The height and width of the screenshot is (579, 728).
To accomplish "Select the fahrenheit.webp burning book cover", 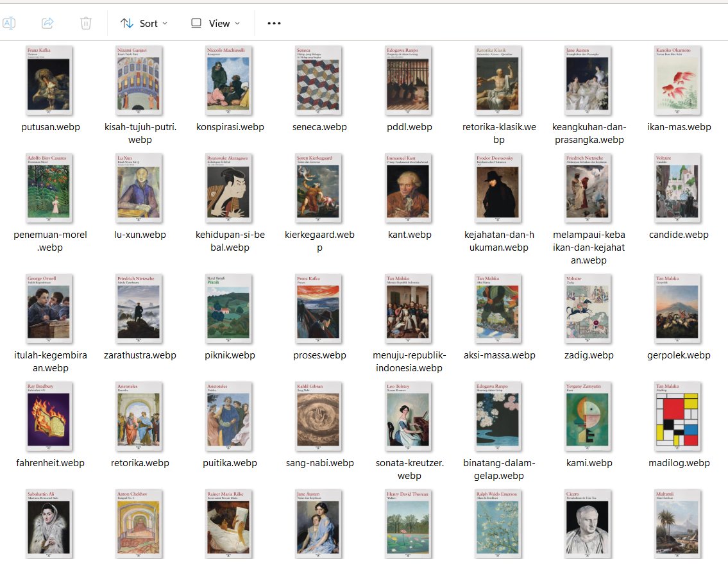I will [x=50, y=417].
